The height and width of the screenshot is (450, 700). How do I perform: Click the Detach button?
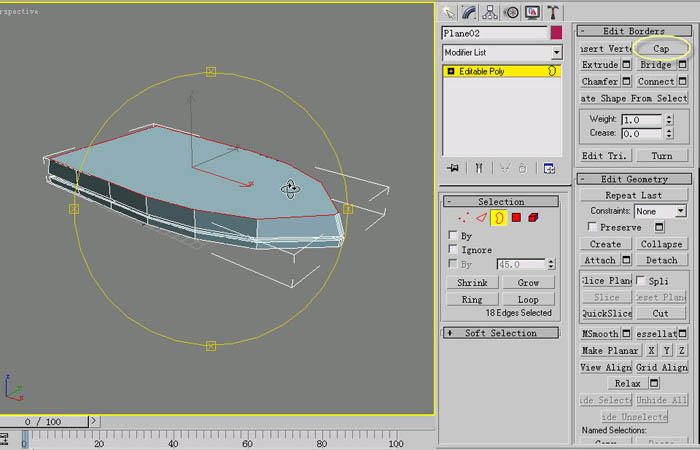[662, 260]
